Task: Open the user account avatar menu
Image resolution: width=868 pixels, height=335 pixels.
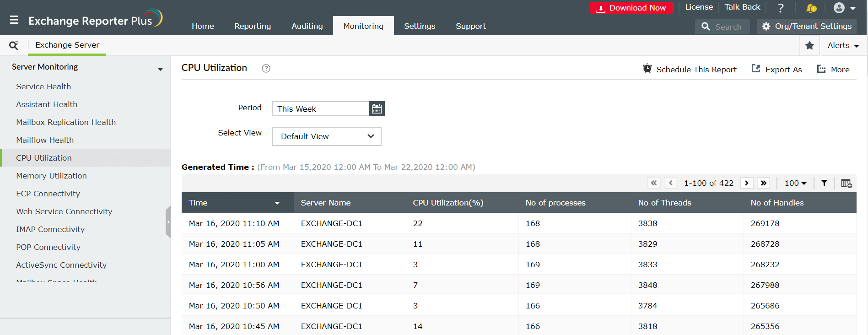Action: point(844,8)
